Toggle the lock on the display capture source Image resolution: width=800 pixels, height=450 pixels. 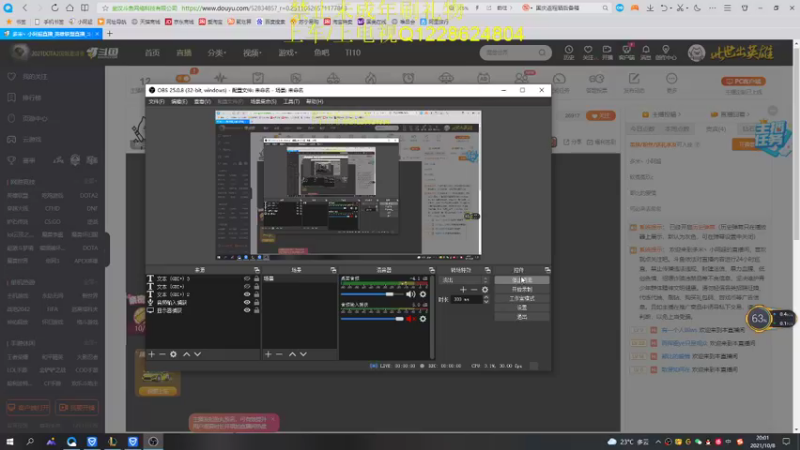(257, 310)
